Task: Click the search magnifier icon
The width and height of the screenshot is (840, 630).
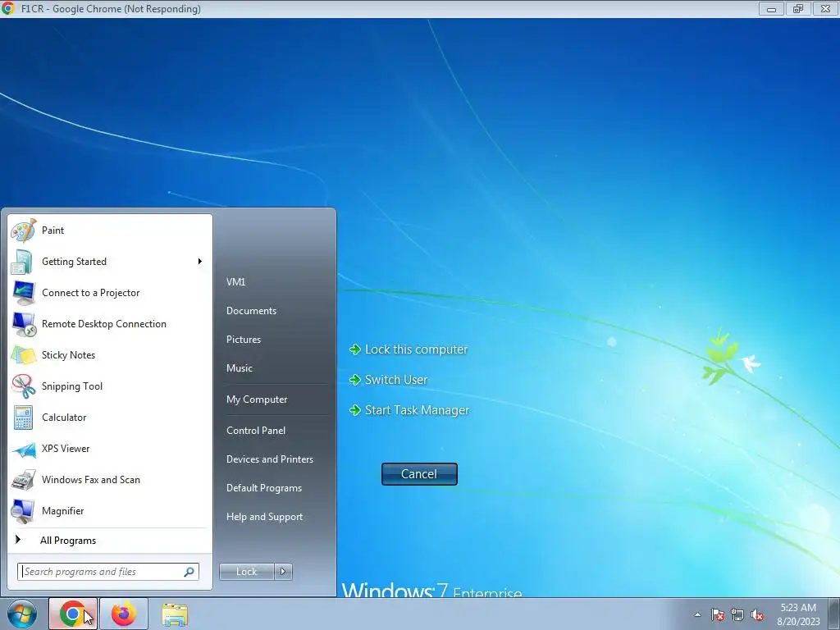Action: [x=189, y=572]
